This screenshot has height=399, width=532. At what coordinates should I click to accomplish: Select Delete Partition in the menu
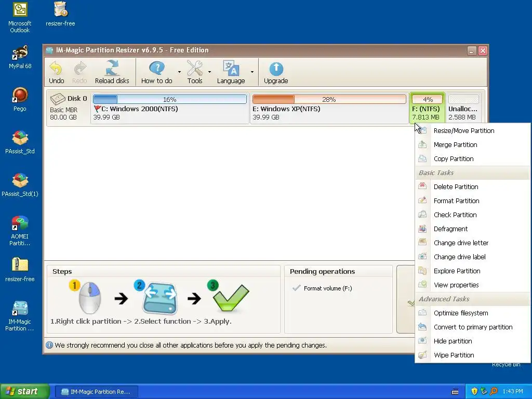point(472,187)
